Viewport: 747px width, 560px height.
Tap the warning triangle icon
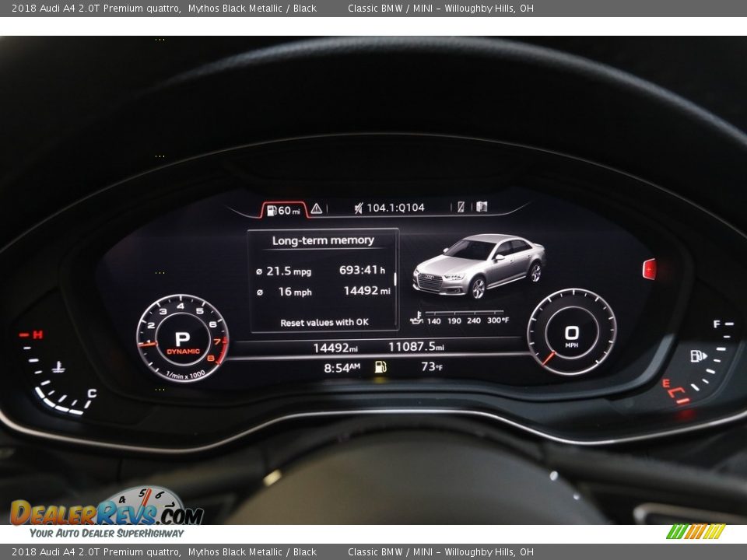(316, 208)
